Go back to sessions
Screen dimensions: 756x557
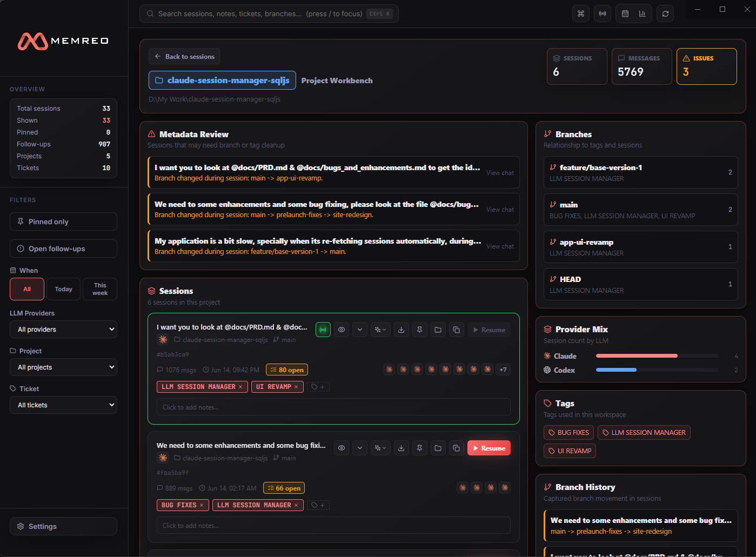(x=184, y=56)
